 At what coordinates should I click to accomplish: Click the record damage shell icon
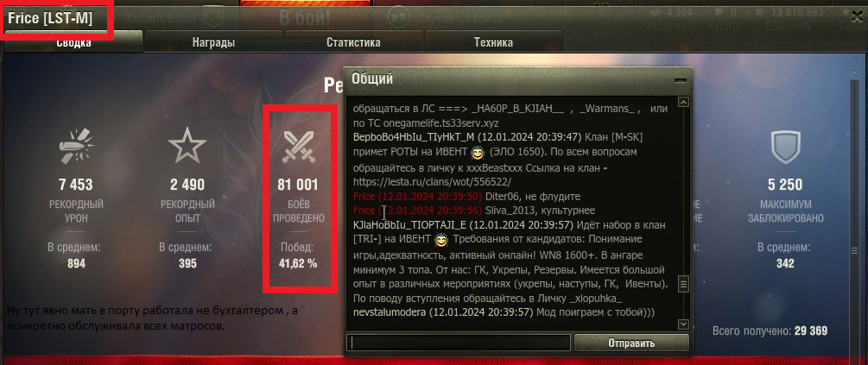[x=76, y=146]
